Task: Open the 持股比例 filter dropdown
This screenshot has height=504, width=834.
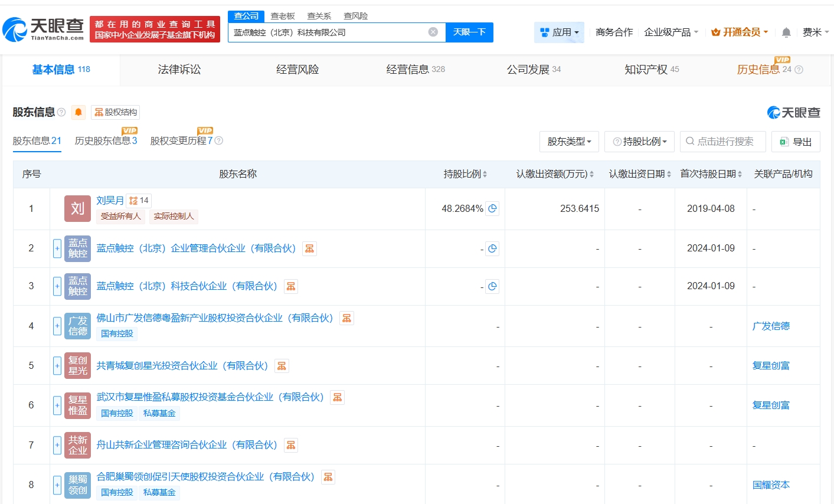Action: pyautogui.click(x=640, y=142)
